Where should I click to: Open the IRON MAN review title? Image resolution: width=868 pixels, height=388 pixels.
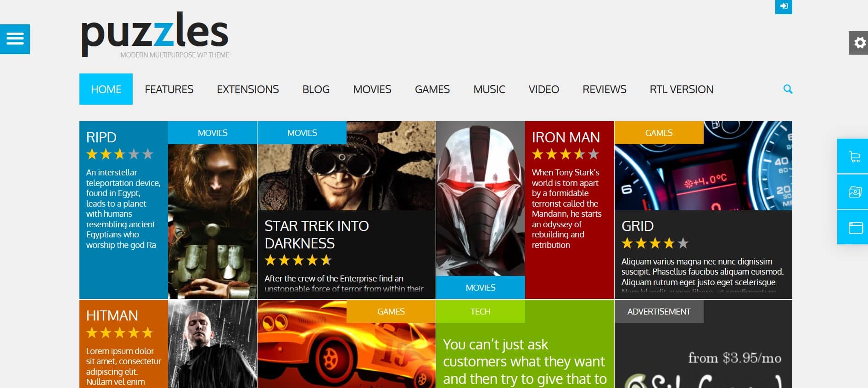566,137
